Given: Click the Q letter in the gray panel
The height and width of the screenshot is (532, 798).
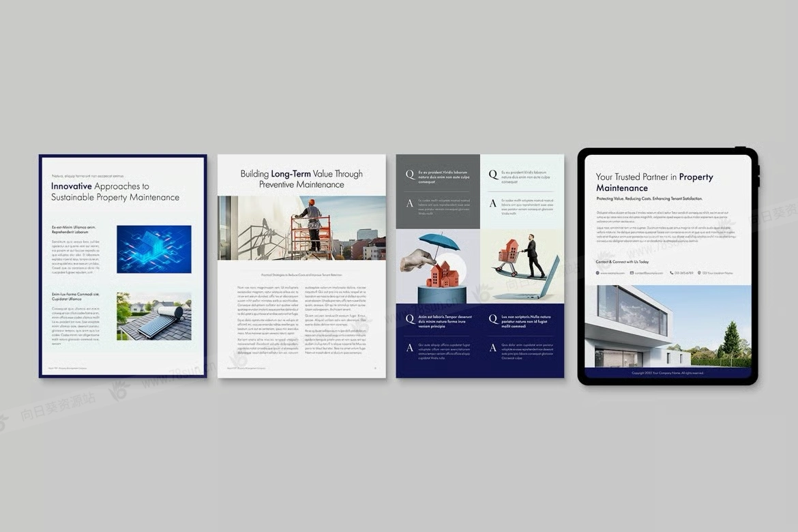Looking at the screenshot, I should pyautogui.click(x=409, y=175).
